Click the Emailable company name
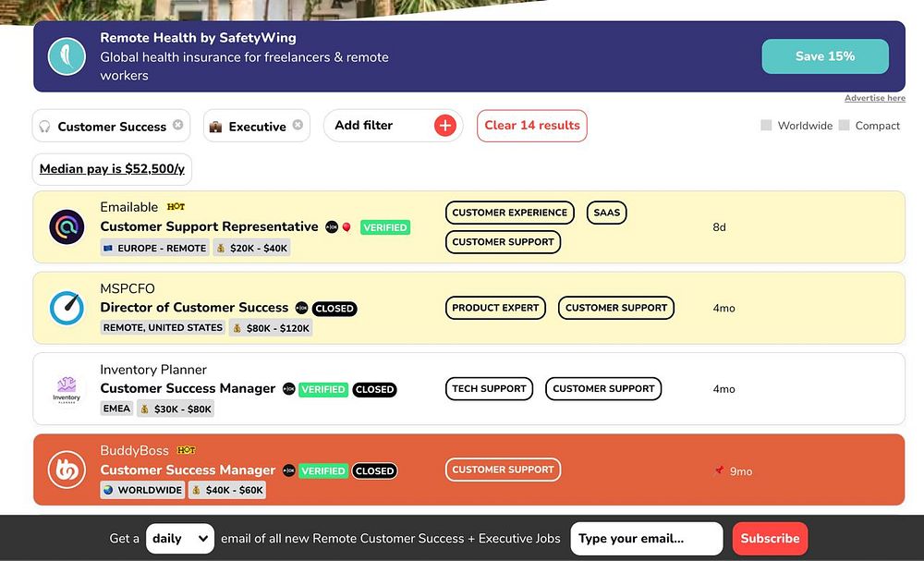 (x=129, y=207)
